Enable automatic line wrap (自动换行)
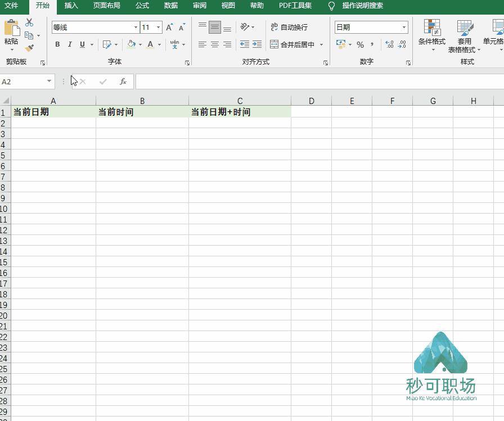Screen dimensions: 504x421 pyautogui.click(x=289, y=27)
